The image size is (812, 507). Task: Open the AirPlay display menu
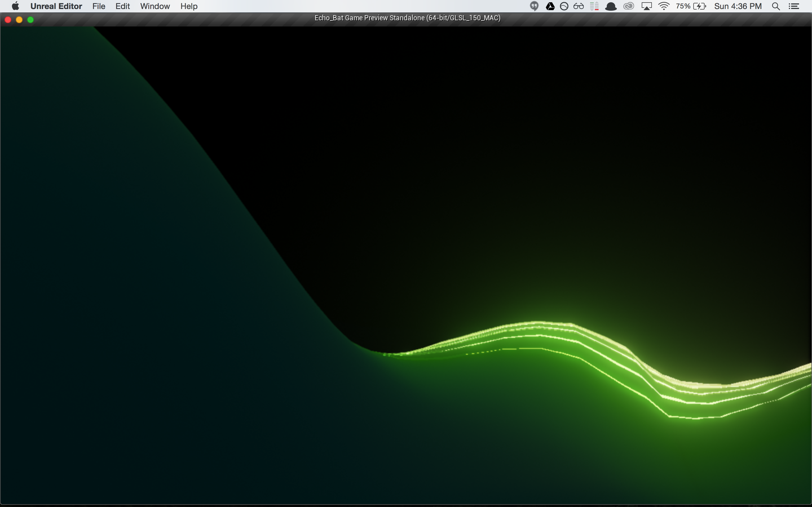coord(646,6)
